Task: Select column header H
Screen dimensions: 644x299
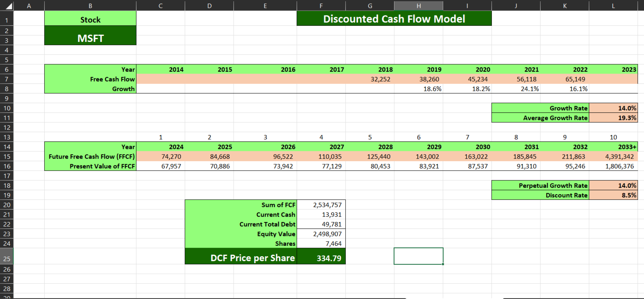Action: click(x=418, y=5)
